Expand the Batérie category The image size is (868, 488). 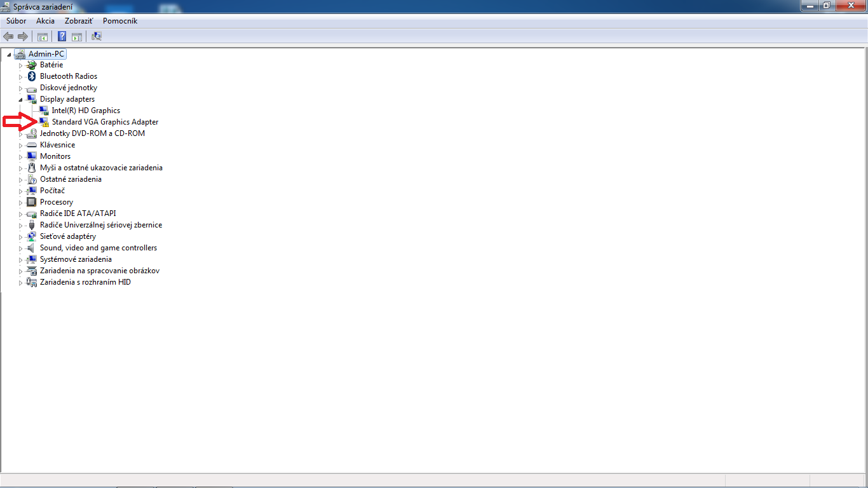click(20, 65)
